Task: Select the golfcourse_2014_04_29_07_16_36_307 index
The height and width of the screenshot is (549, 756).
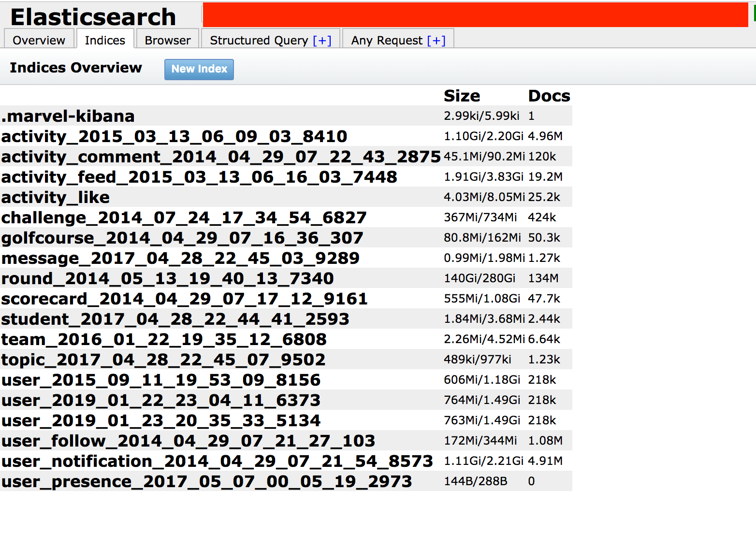Action: 182,238
